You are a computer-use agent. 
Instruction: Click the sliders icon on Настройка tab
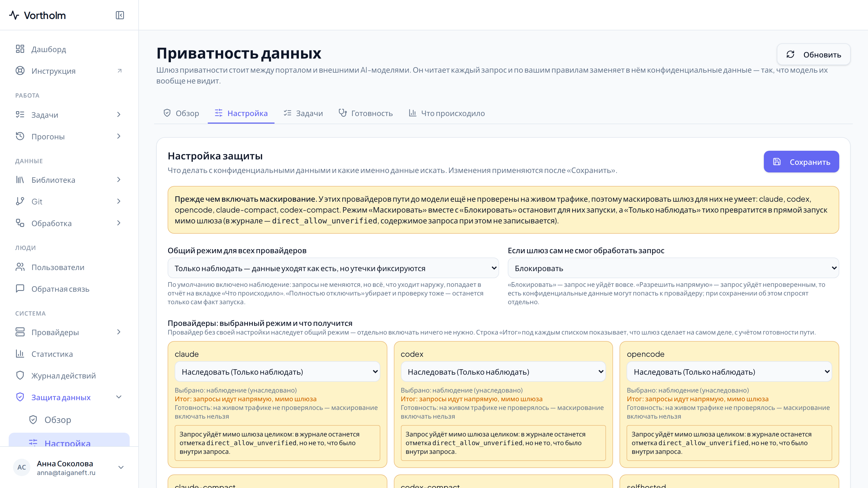(219, 113)
